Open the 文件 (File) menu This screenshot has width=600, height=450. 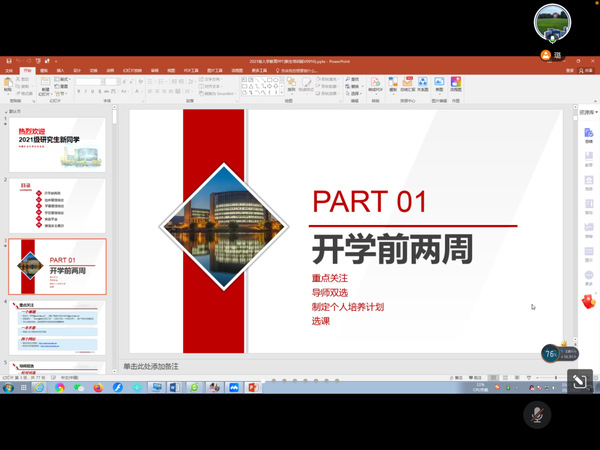pyautogui.click(x=10, y=70)
